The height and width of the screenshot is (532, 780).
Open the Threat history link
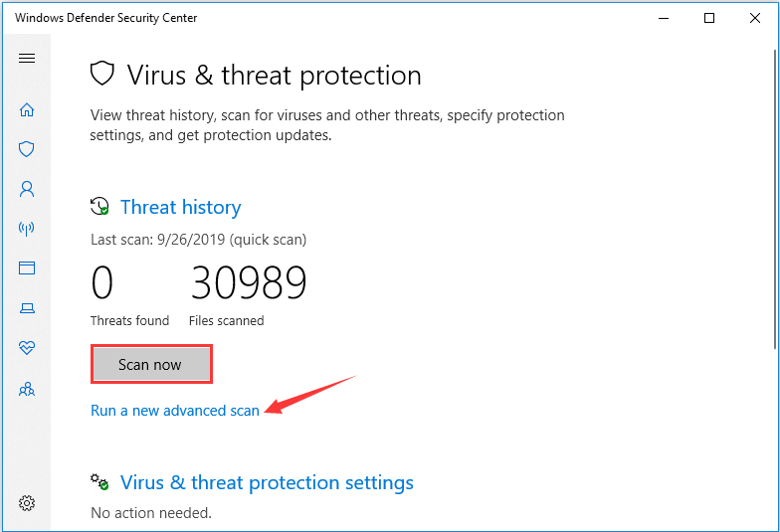tap(181, 207)
